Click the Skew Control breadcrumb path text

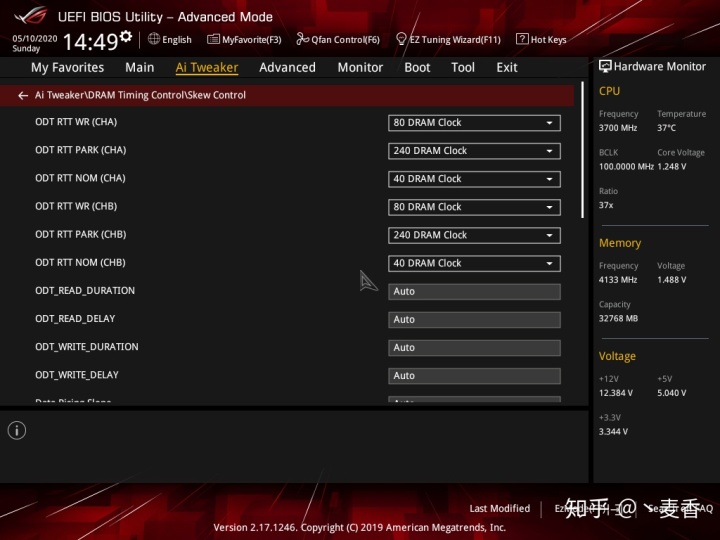click(x=141, y=95)
